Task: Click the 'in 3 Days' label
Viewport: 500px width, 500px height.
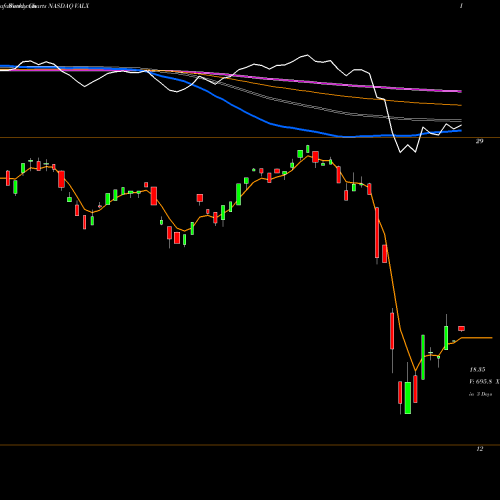Action: point(480,394)
